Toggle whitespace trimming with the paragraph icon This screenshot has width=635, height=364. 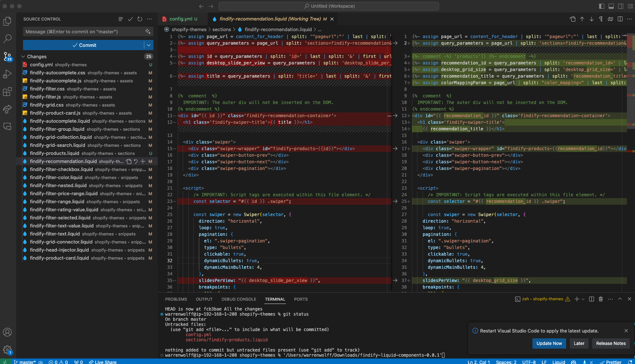pyautogui.click(x=601, y=19)
